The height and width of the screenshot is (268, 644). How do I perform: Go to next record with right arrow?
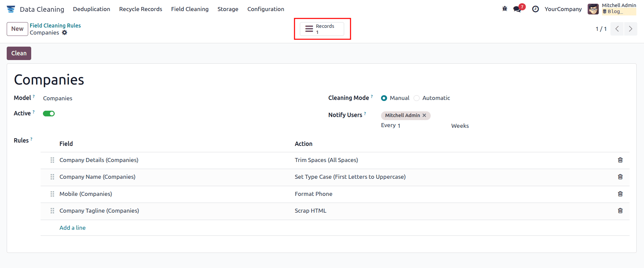coord(630,29)
